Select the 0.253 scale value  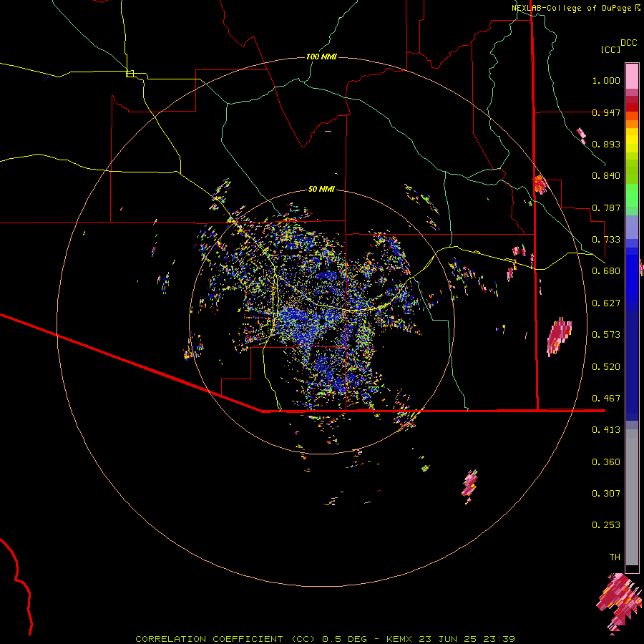606,525
